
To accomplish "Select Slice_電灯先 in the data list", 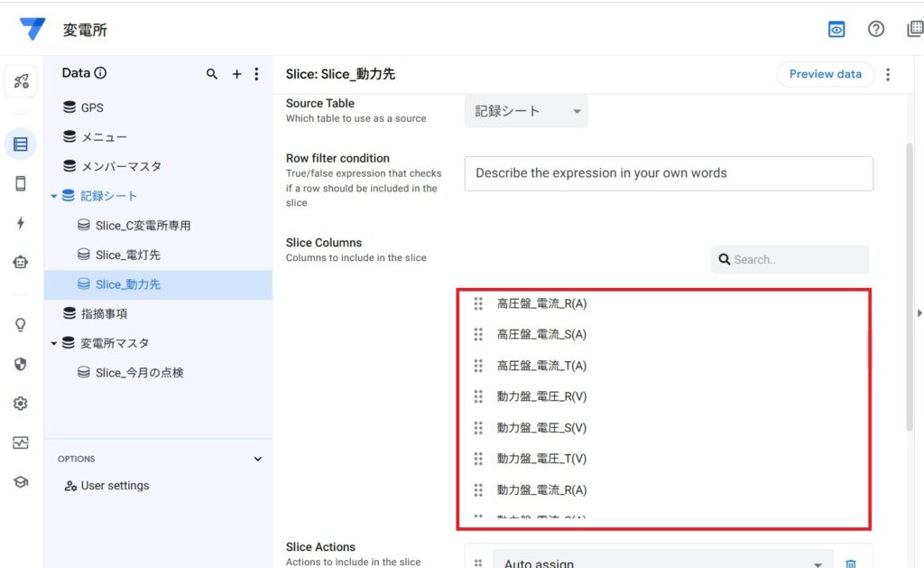I will click(x=127, y=255).
